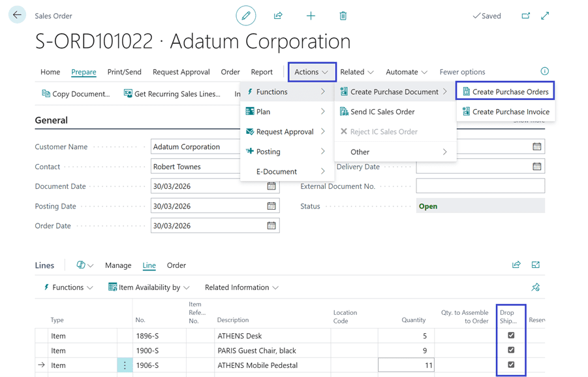Open page in new window icon
This screenshot has width=588, height=377.
525,16
